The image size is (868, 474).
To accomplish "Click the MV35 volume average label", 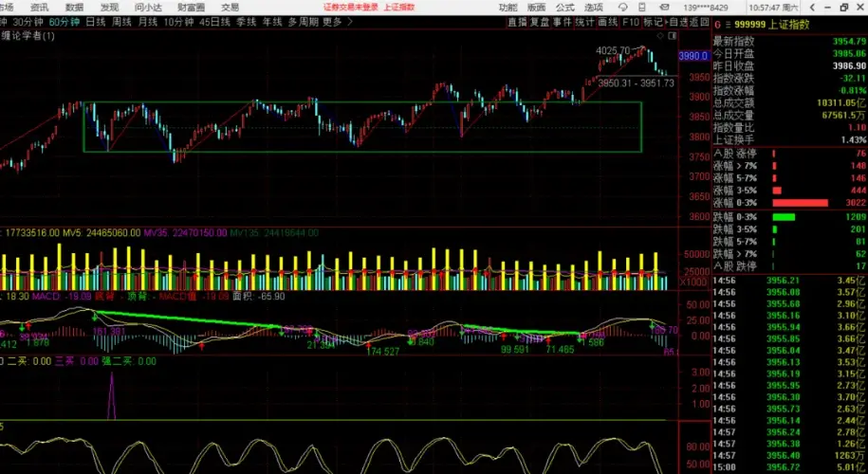I will 185,233.
